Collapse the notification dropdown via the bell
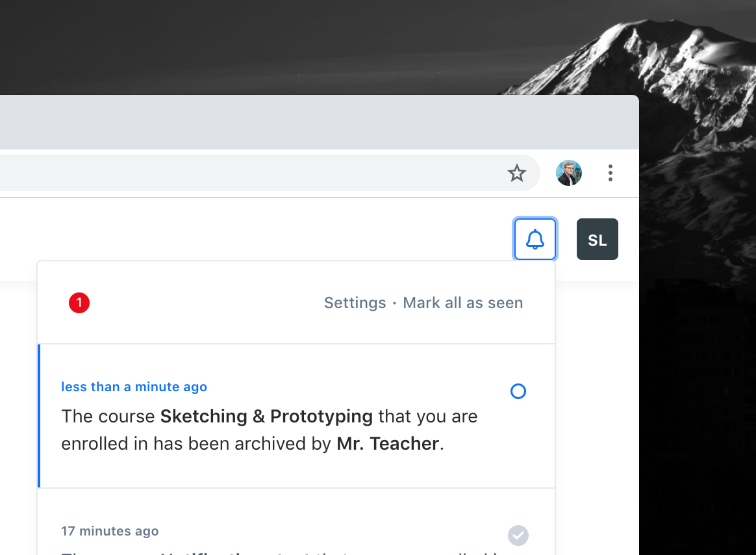 tap(535, 239)
